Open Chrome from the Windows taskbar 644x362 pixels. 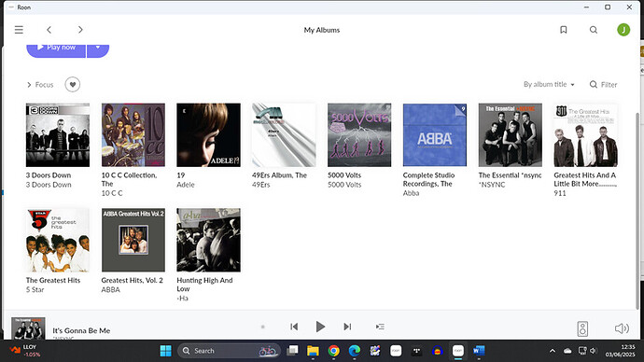(334, 351)
